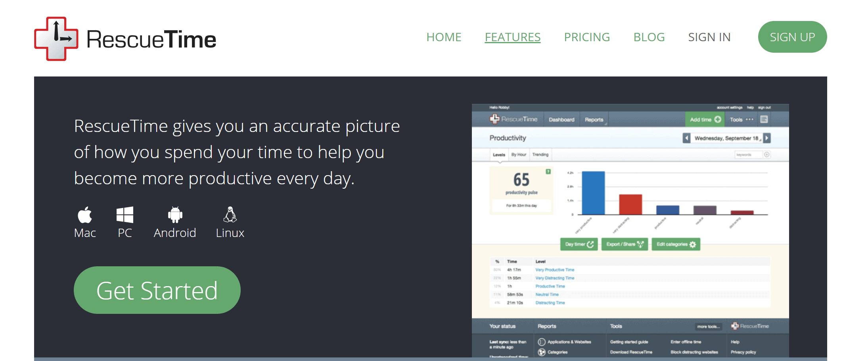Click the Get Started button

(157, 290)
